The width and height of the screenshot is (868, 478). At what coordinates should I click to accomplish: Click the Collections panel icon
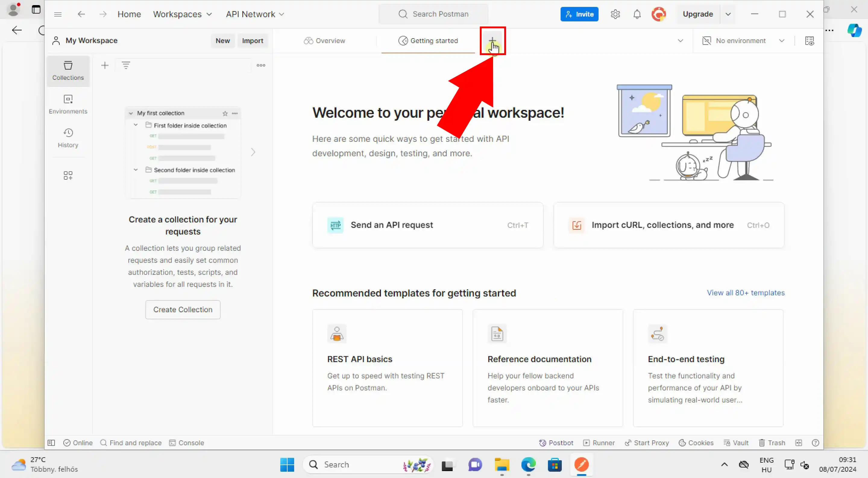[x=68, y=70]
